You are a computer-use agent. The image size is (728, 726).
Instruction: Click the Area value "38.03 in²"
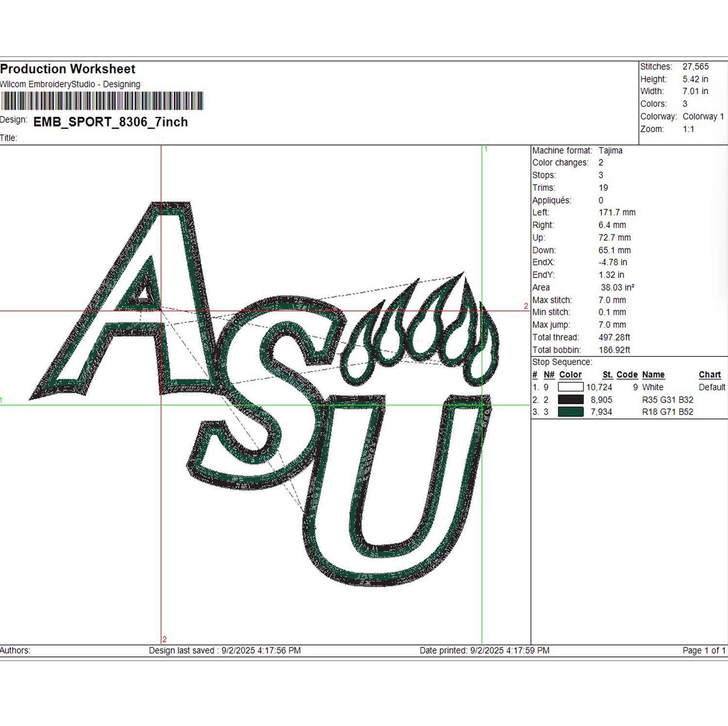click(617, 287)
